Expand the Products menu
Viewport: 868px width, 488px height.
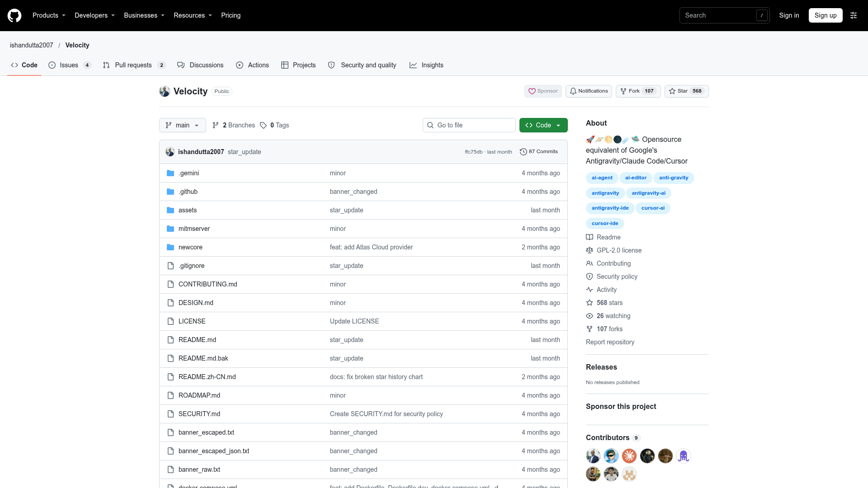tap(49, 15)
